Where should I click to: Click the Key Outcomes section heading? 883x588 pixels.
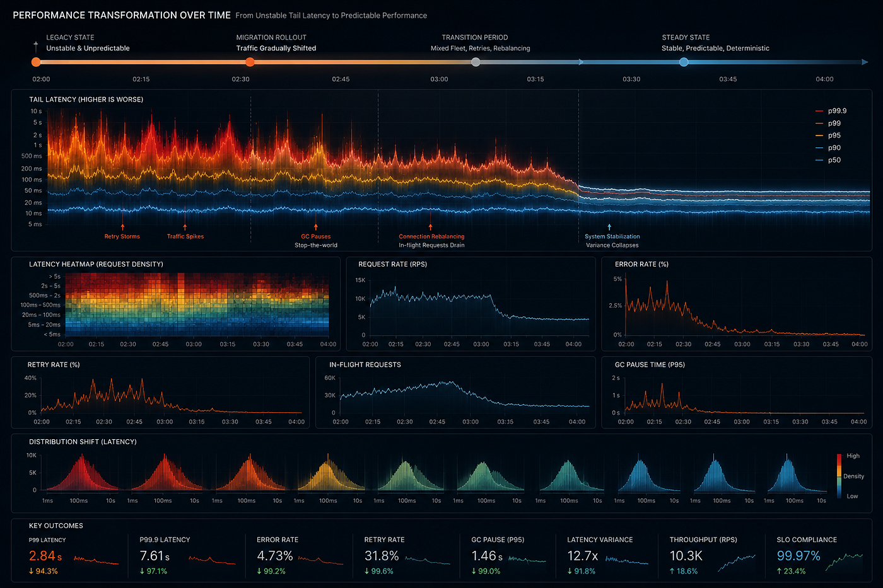pos(56,526)
